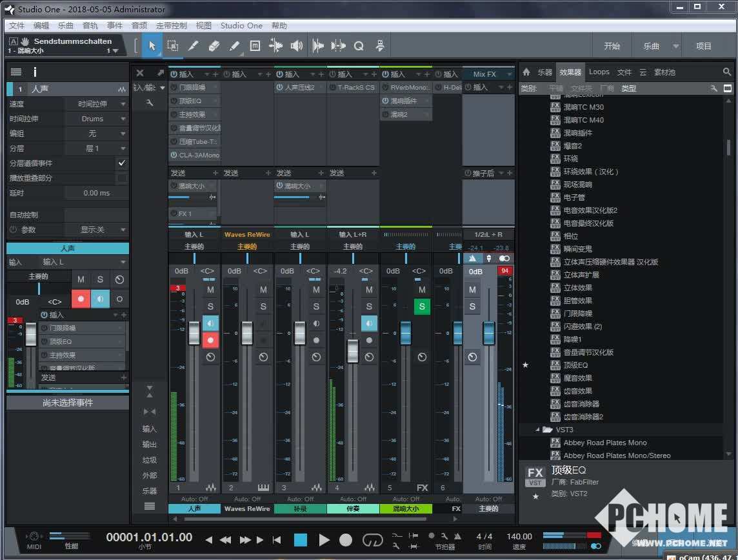
Task: Click the automation mode icon on channel 1
Action: 210,357
